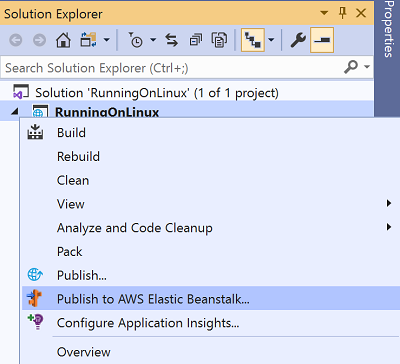This screenshot has width=400, height=364.
Task: Open the Switch Views dropdown arrow
Action: tap(107, 40)
